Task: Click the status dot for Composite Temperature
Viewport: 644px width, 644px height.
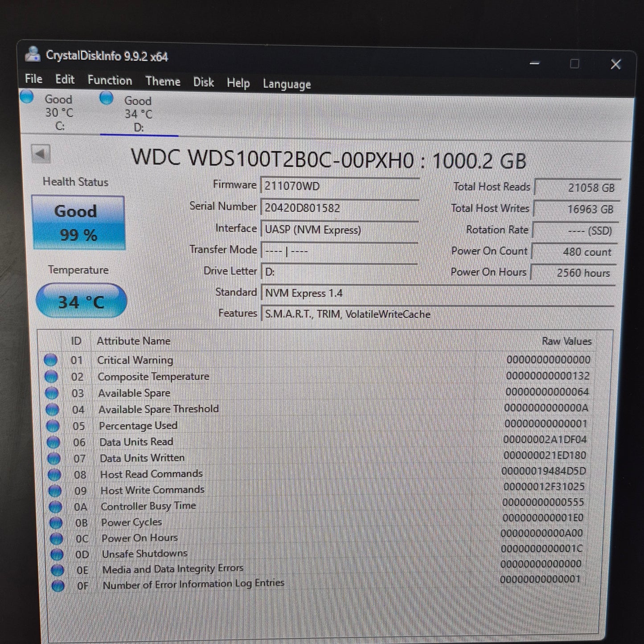Action: tap(51, 376)
